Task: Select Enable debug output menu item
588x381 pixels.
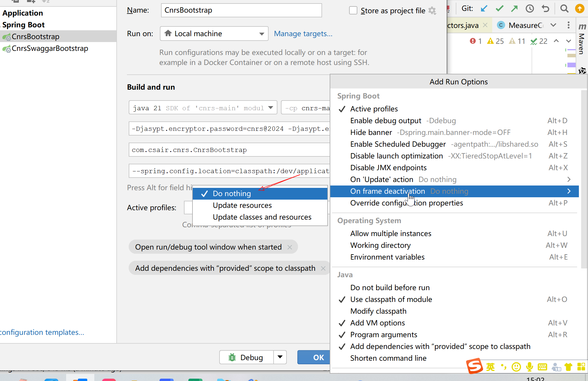Action: 386,121
